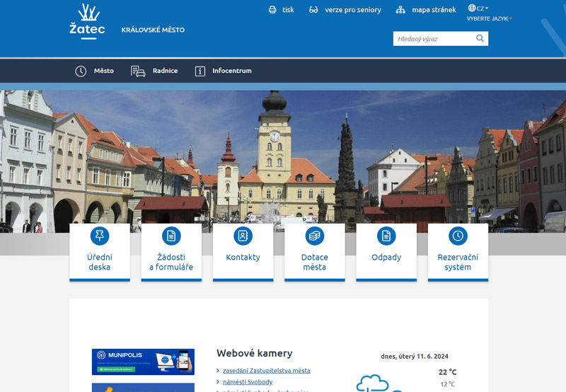Image resolution: width=566 pixels, height=392 pixels.
Task: Click the Munipolis banner
Action: point(143,362)
